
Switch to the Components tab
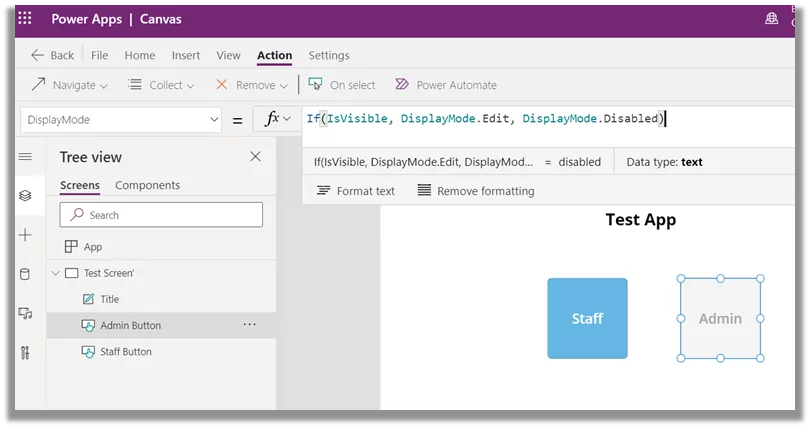[x=147, y=185]
